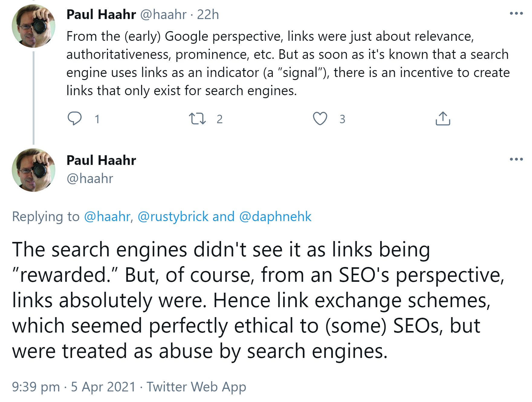Like the first tweet with heart icon
The height and width of the screenshot is (402, 532).
(x=320, y=118)
